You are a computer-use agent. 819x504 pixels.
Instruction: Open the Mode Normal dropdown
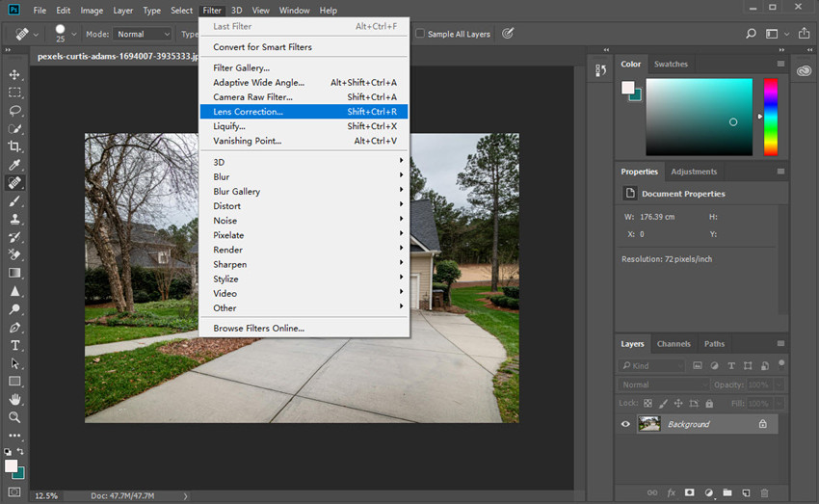click(143, 34)
